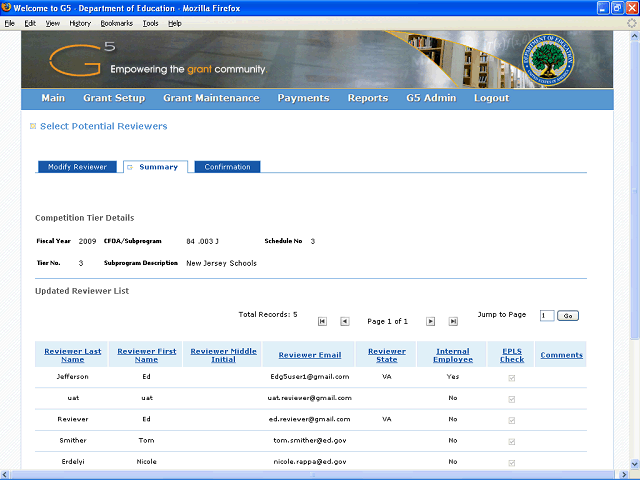Switch to the Modify Reviewer tab
640x480 pixels.
(x=77, y=167)
